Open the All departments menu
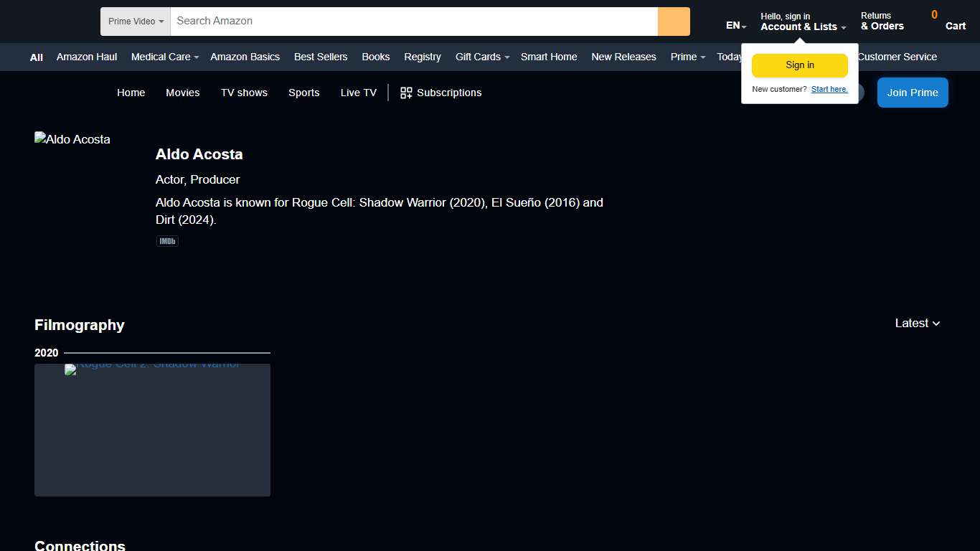 (37, 57)
